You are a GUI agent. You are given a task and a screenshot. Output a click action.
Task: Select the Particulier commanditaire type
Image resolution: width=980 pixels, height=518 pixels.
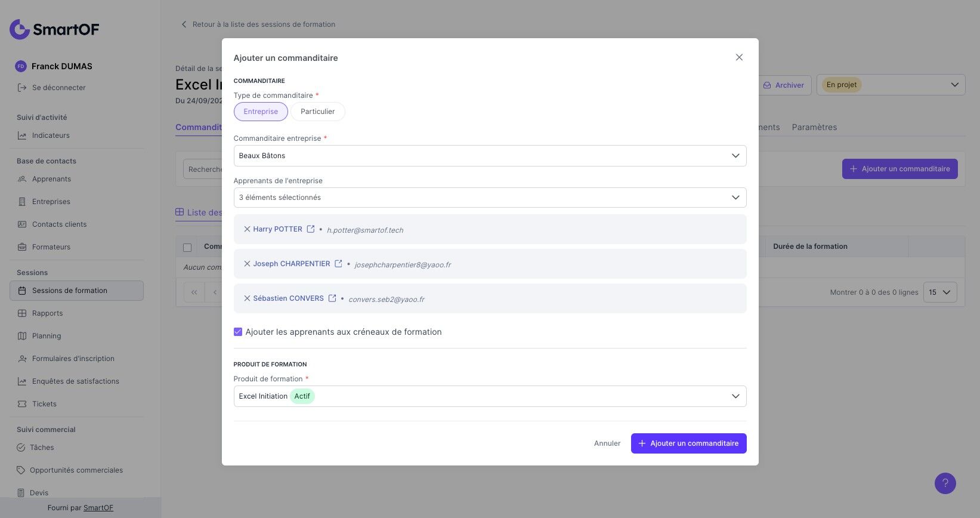pyautogui.click(x=317, y=112)
